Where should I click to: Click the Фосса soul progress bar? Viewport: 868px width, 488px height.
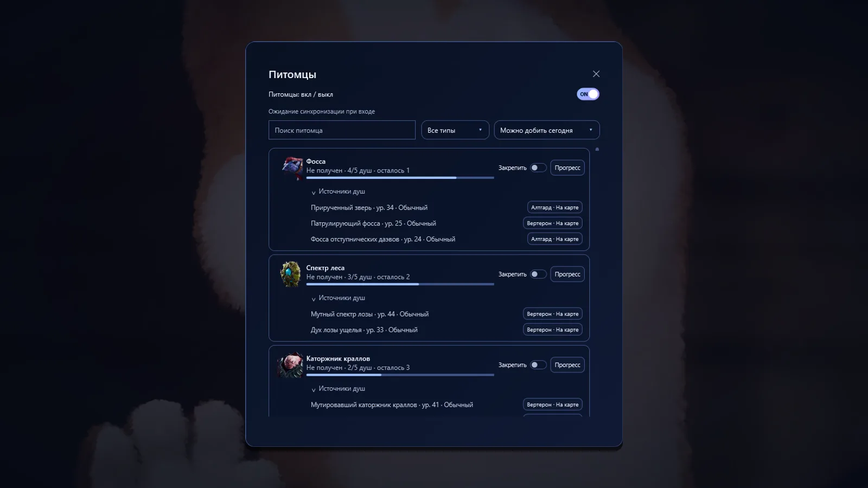tap(400, 177)
